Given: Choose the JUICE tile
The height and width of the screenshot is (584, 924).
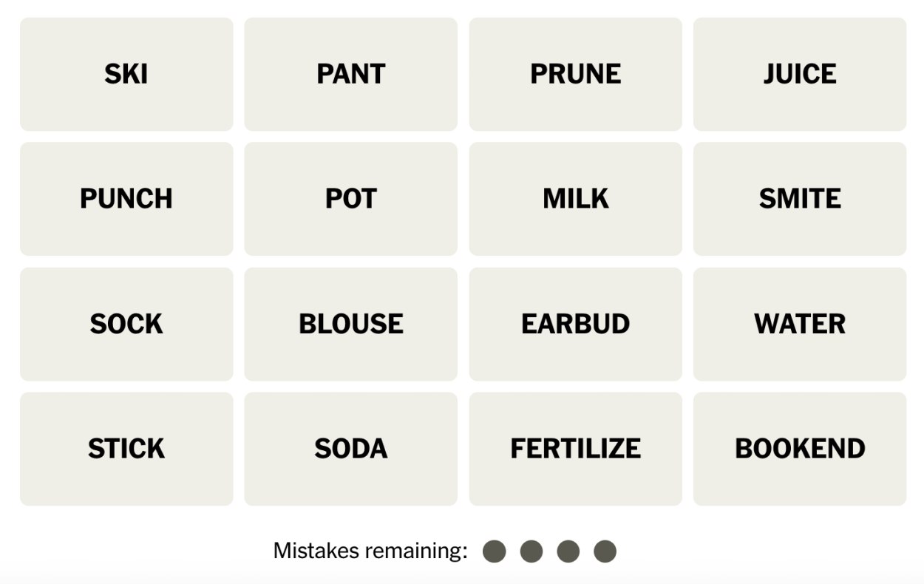Looking at the screenshot, I should [800, 74].
